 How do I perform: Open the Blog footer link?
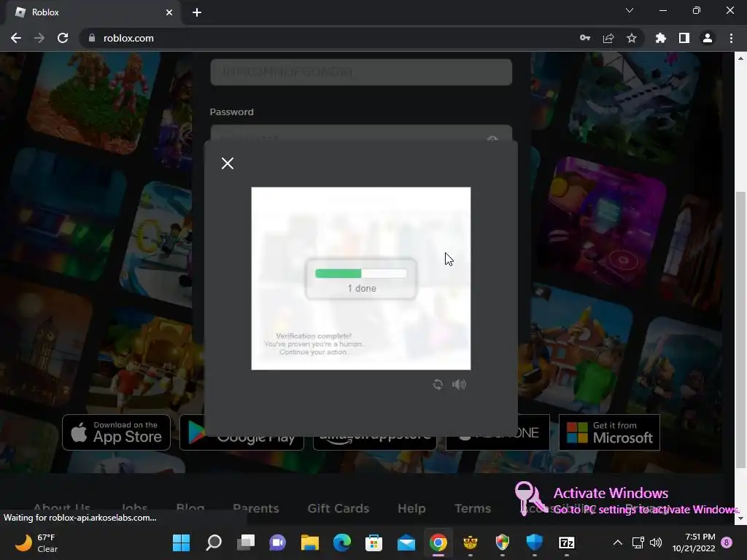coord(190,507)
